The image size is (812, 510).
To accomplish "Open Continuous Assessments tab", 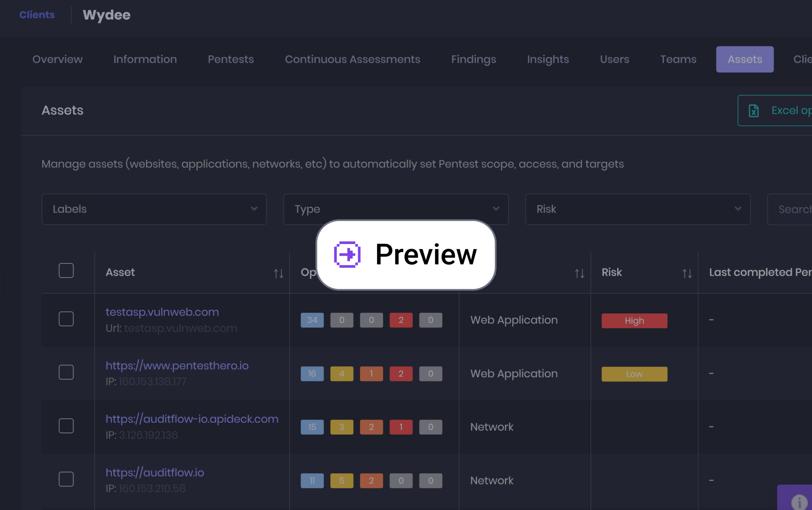I will pyautogui.click(x=352, y=59).
